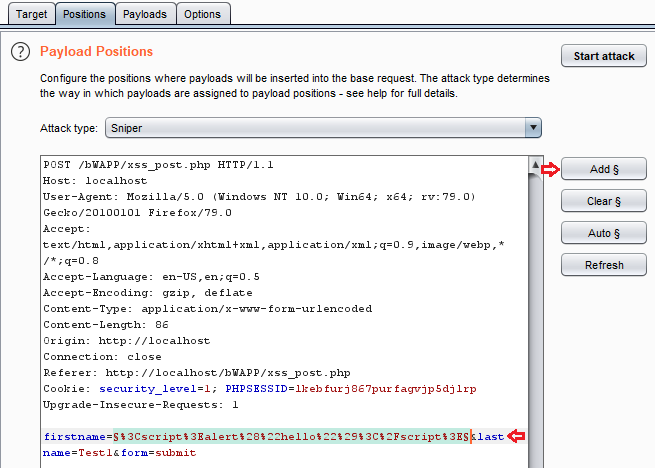Click the PHPSESSID cookie value text
655x468 pixels.
[386, 389]
